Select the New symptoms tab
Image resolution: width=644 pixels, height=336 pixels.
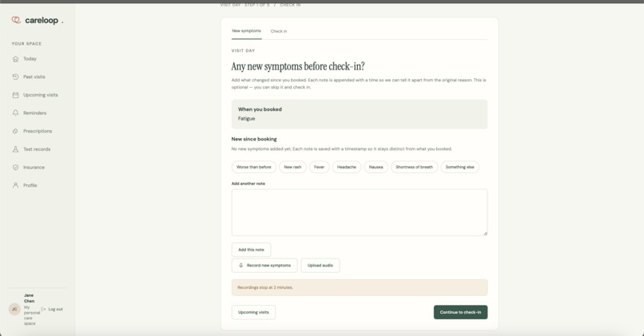(x=246, y=31)
